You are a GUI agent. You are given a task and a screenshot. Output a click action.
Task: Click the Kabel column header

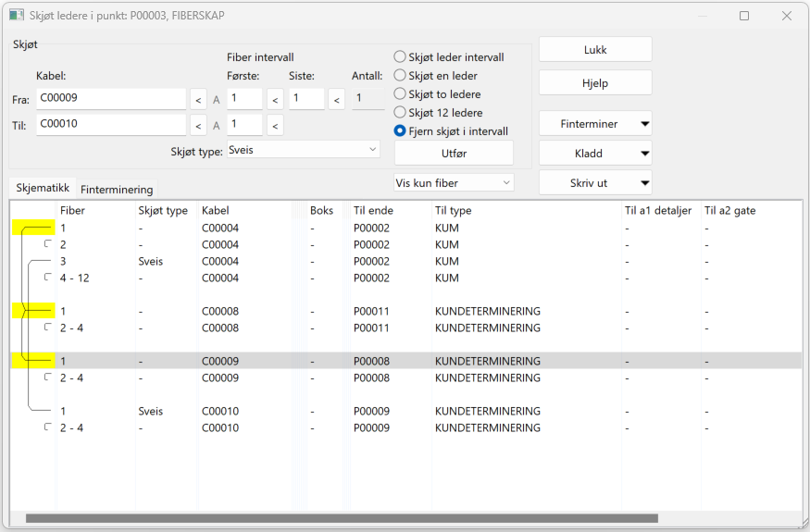[x=216, y=210]
